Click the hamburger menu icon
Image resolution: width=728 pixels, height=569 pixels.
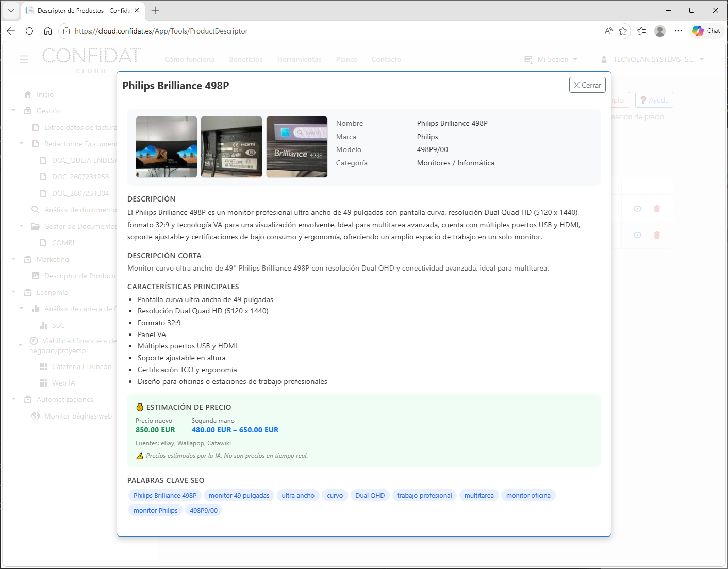click(x=24, y=59)
